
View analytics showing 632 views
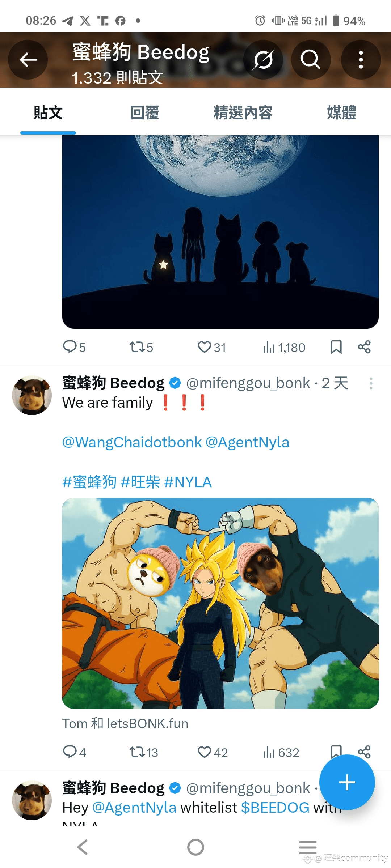(x=281, y=752)
